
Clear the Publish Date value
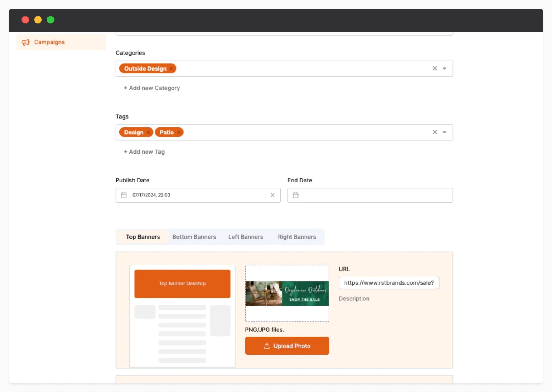tap(272, 195)
